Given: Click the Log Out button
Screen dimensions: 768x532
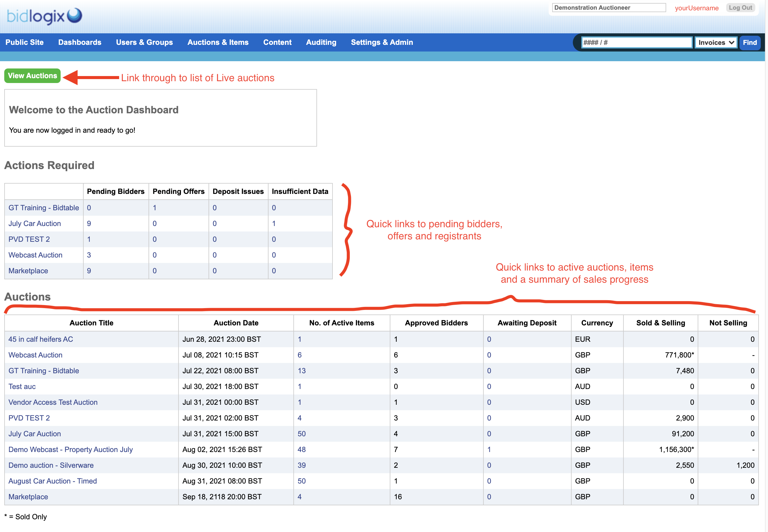Looking at the screenshot, I should click(x=740, y=8).
